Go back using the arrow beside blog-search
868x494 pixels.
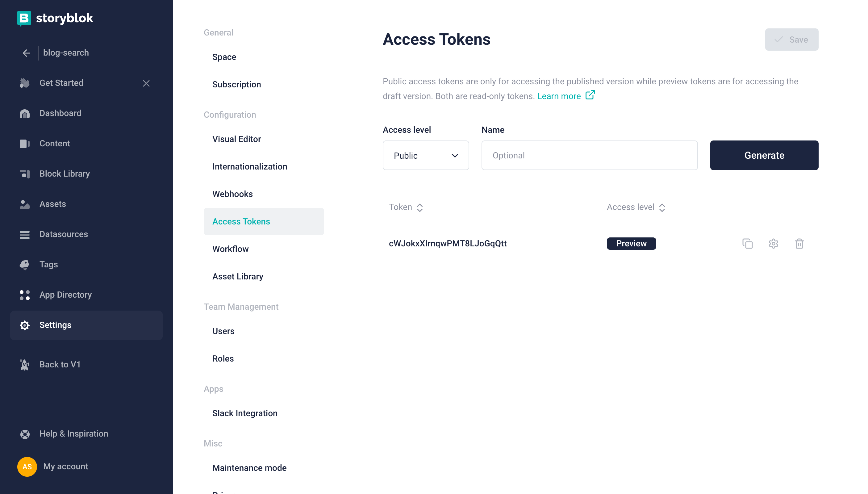[x=27, y=53]
